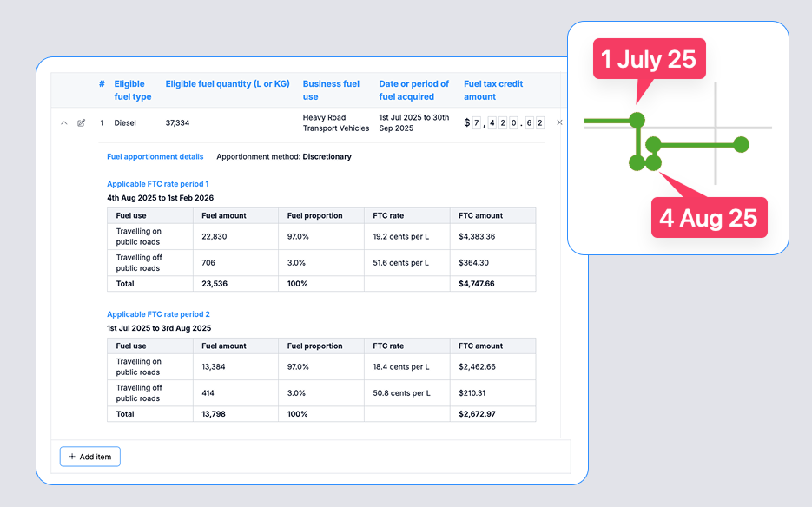Select Applicable FTC rate period 2 heading
The height and width of the screenshot is (507, 812).
click(x=158, y=314)
